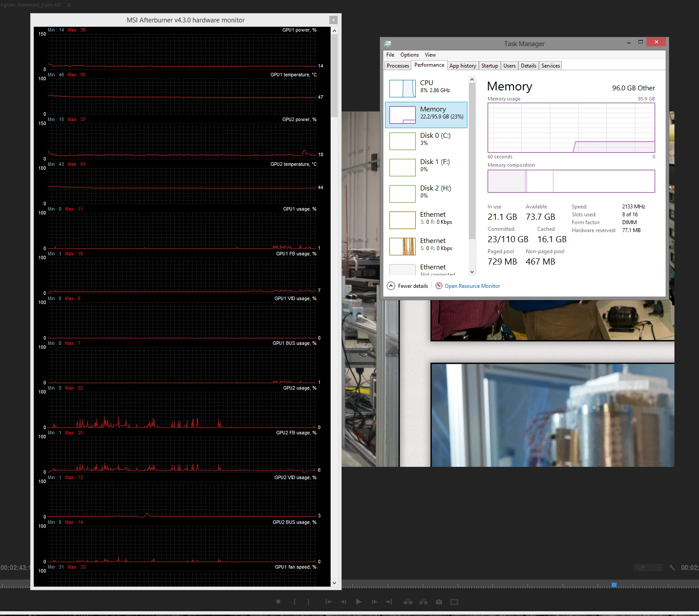Click the Afterburner vertical scrollbar thumb

tap(334, 75)
